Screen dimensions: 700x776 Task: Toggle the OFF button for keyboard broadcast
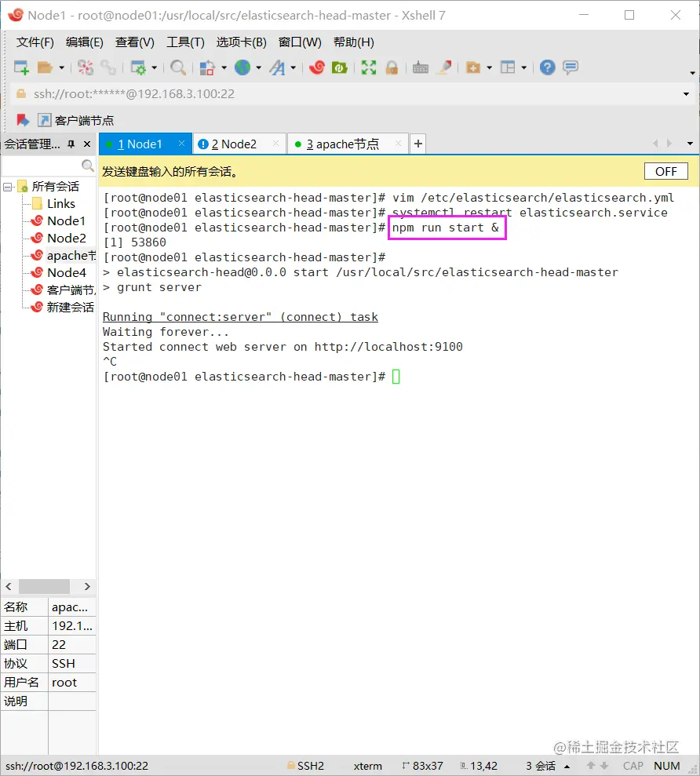coord(665,171)
